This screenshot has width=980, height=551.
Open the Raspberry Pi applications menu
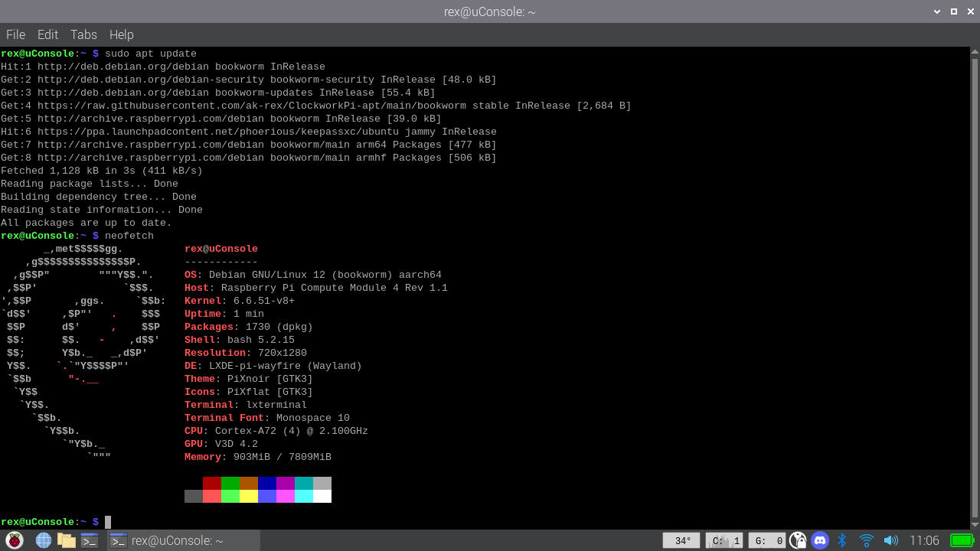pyautogui.click(x=14, y=540)
